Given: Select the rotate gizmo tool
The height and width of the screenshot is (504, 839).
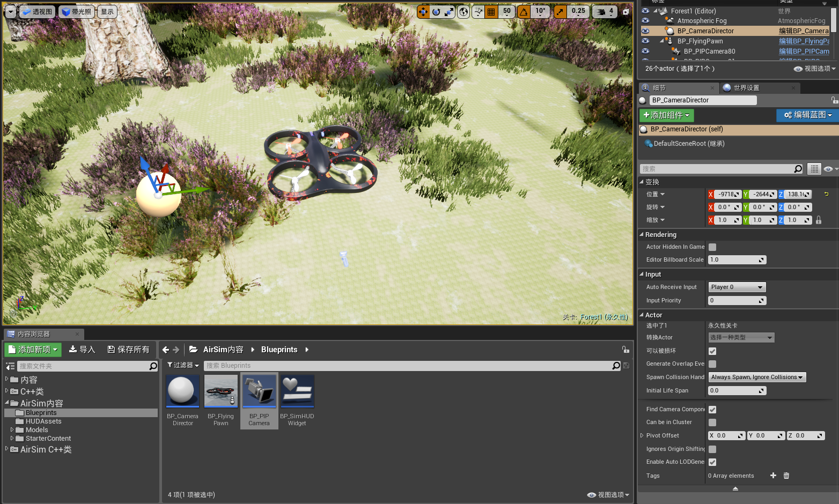Looking at the screenshot, I should pos(436,11).
